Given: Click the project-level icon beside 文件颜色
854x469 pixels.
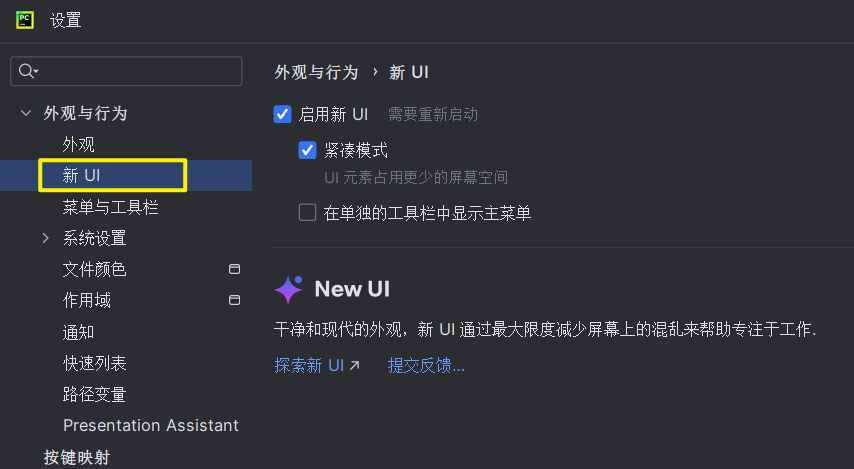Looking at the screenshot, I should click(234, 269).
